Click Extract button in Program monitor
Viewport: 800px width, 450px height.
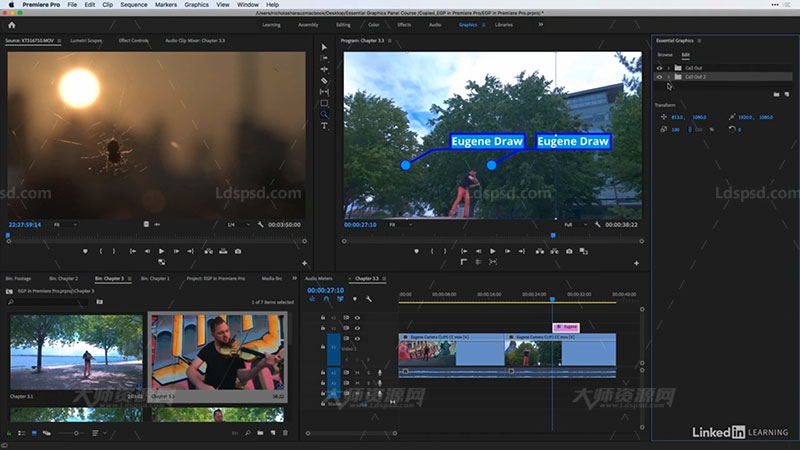(554, 251)
